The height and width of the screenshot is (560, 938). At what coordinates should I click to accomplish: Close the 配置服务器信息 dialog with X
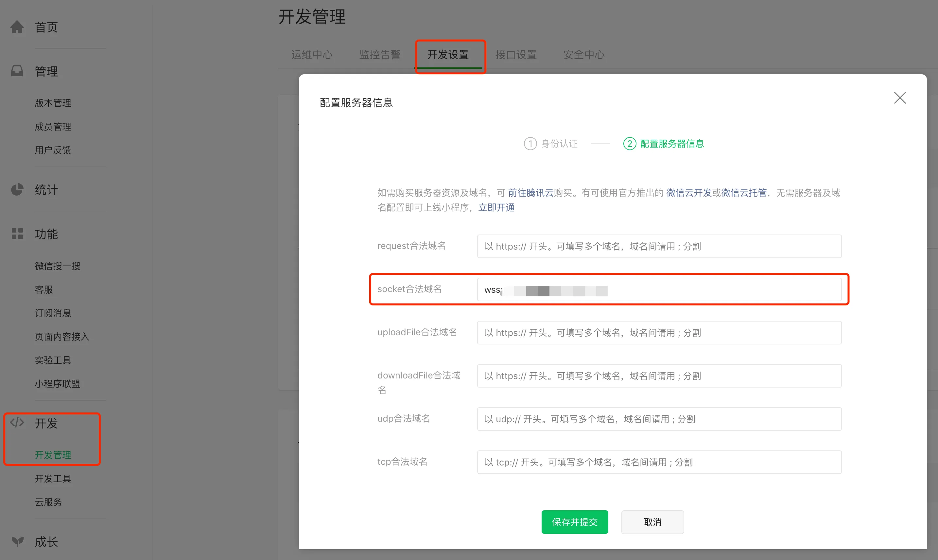click(x=900, y=98)
